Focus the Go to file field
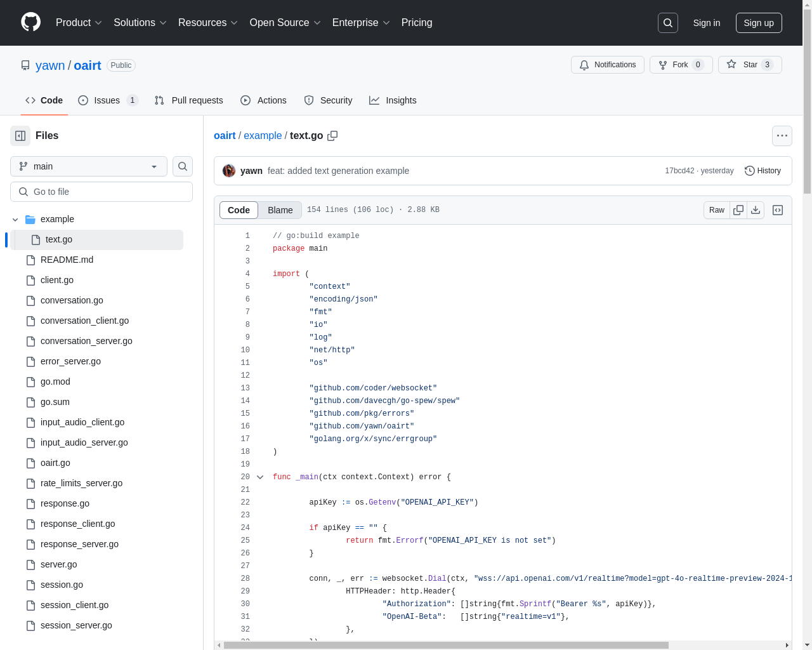 [101, 192]
